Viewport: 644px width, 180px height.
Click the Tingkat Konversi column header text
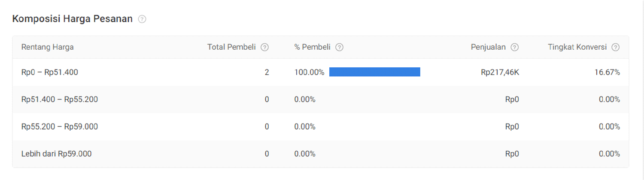(x=577, y=47)
